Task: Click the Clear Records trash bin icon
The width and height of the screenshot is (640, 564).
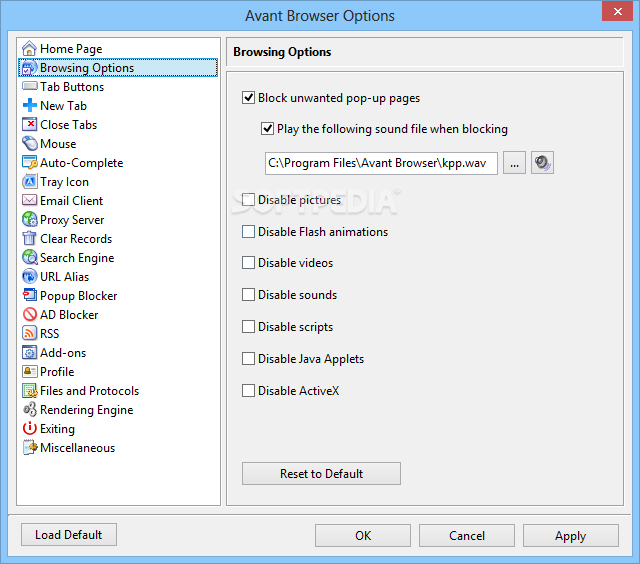Action: pos(29,238)
